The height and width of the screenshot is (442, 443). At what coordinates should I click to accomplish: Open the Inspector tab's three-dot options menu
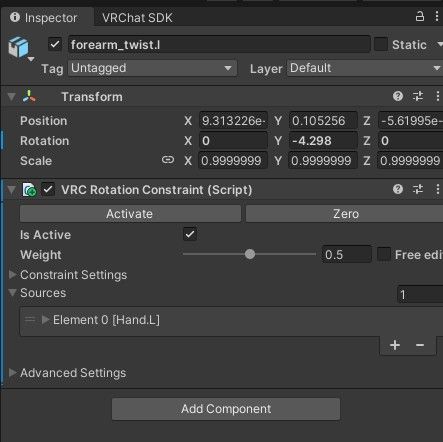pos(437,16)
